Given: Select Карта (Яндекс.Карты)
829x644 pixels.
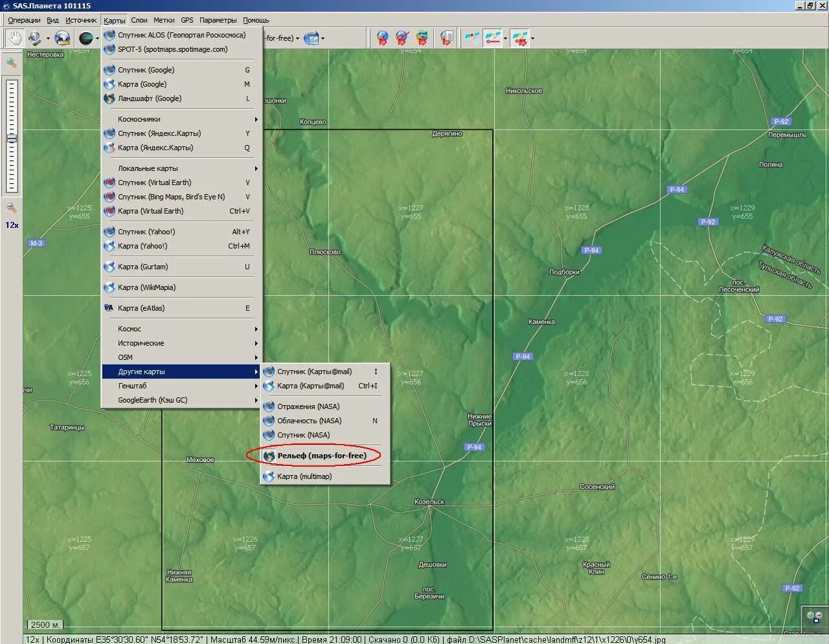Looking at the screenshot, I should pos(181,148).
